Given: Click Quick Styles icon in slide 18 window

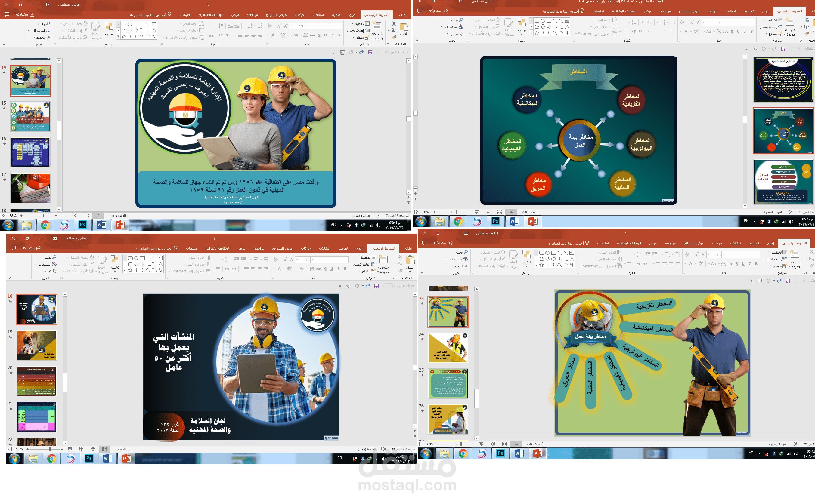Looking at the screenshot, I should tap(102, 260).
